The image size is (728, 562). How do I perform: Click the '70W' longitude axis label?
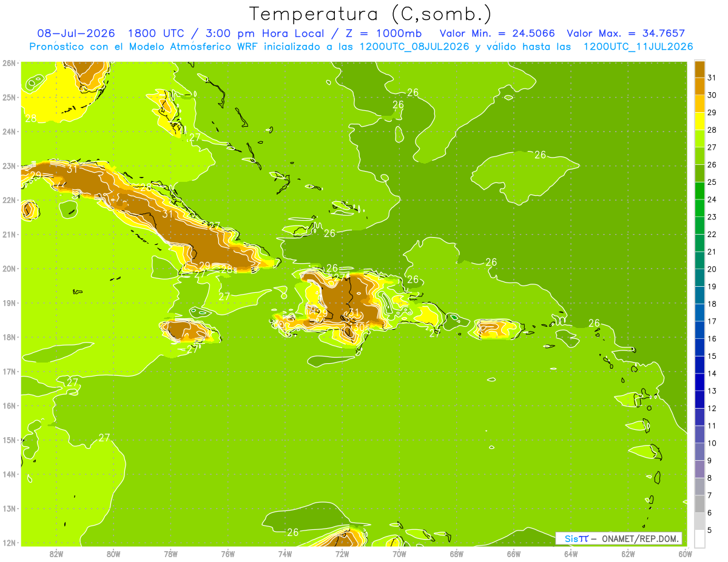(399, 554)
